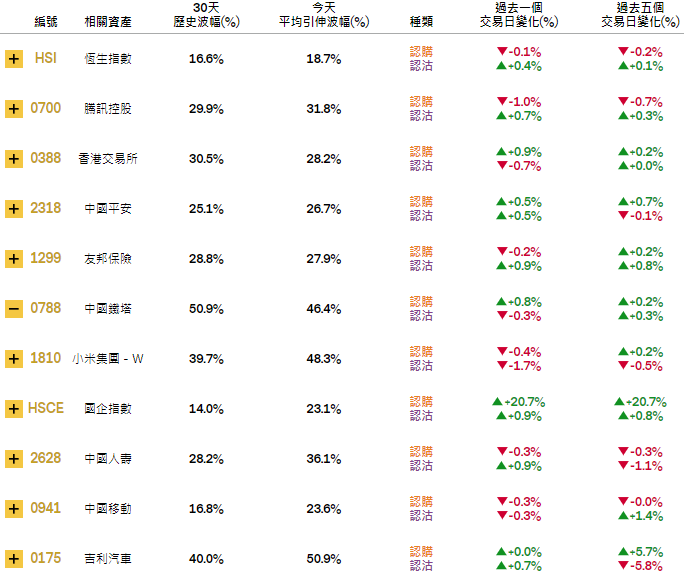Click the +1.4% five-day change for 0941
Image resolution: width=684 pixels, height=579 pixels.
click(640, 516)
